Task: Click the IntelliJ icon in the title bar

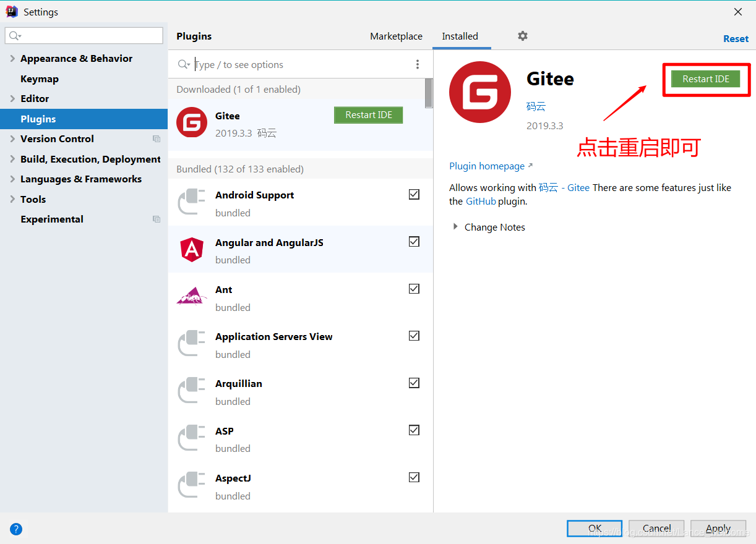Action: (x=11, y=11)
